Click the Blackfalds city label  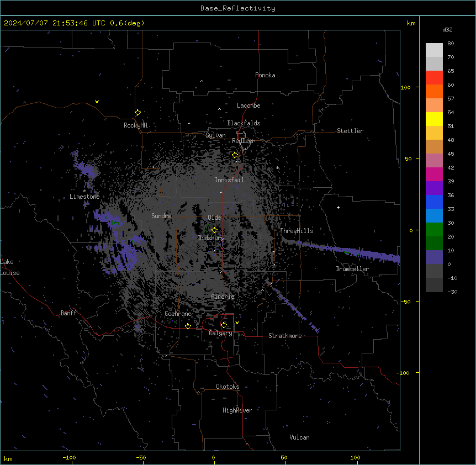(x=244, y=123)
